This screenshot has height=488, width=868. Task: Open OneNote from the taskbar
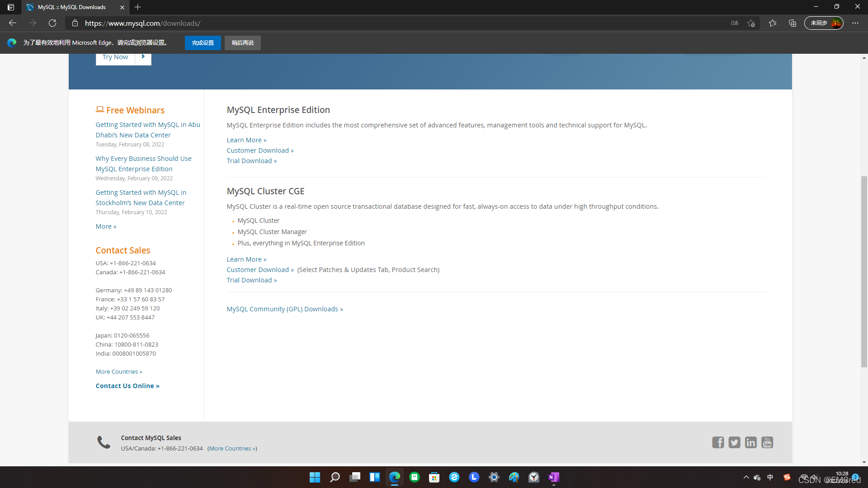(554, 477)
